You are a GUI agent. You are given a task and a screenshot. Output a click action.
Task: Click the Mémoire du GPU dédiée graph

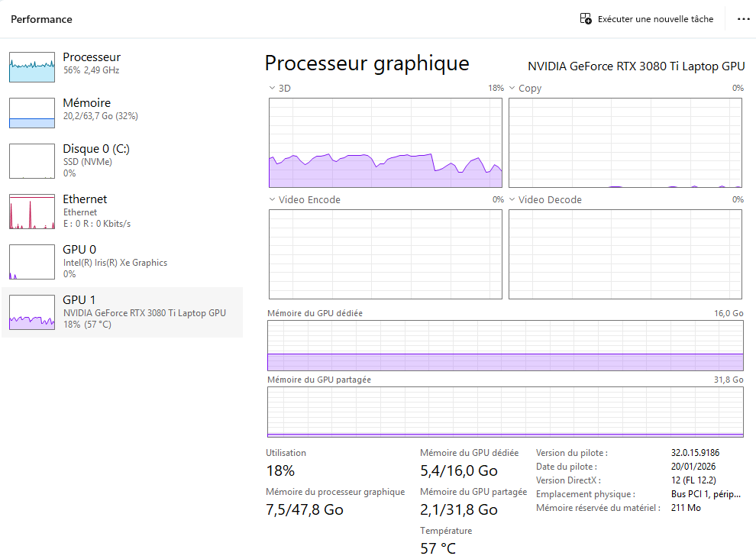[x=505, y=346]
